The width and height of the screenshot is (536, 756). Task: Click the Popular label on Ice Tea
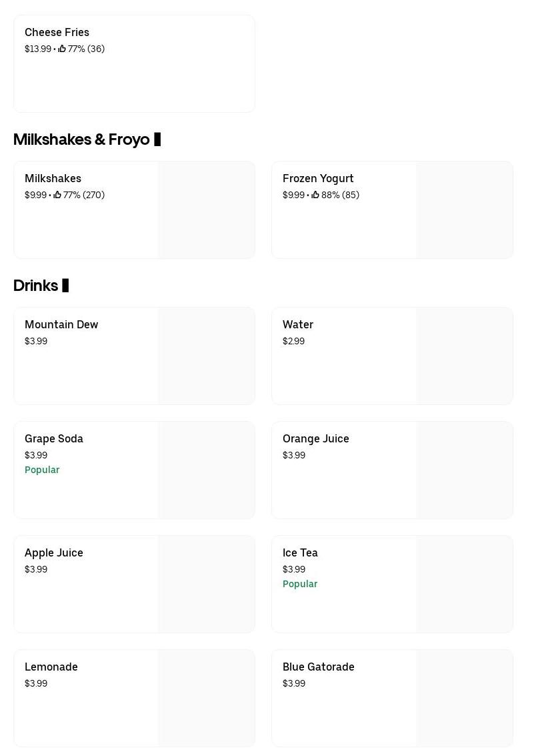(300, 584)
